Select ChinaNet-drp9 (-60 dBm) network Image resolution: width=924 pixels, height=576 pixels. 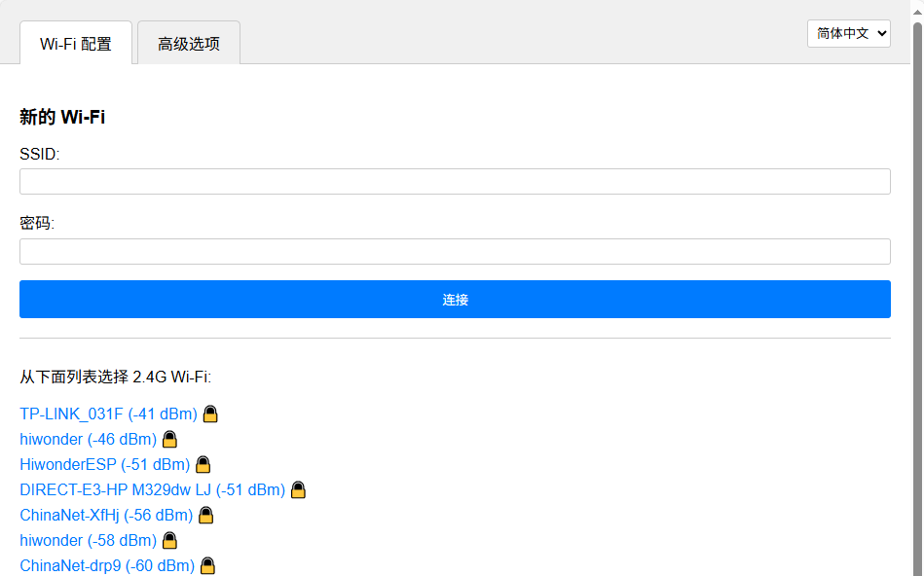click(107, 565)
